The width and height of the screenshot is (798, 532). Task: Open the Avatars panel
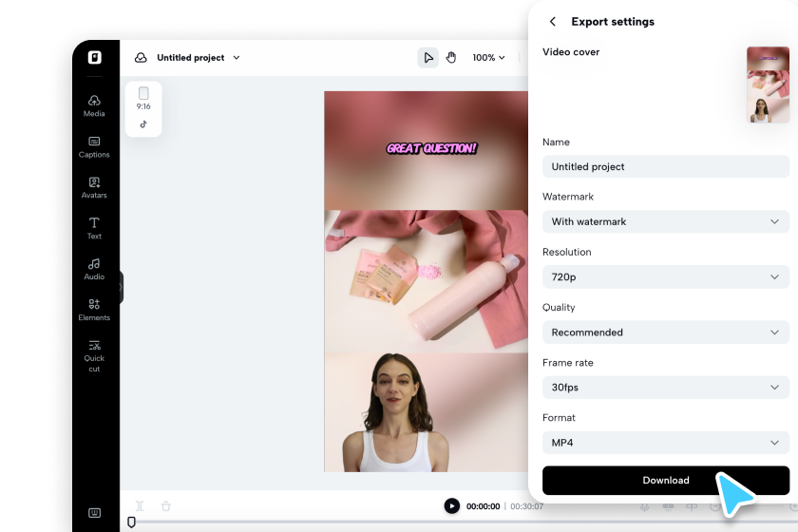pyautogui.click(x=94, y=188)
